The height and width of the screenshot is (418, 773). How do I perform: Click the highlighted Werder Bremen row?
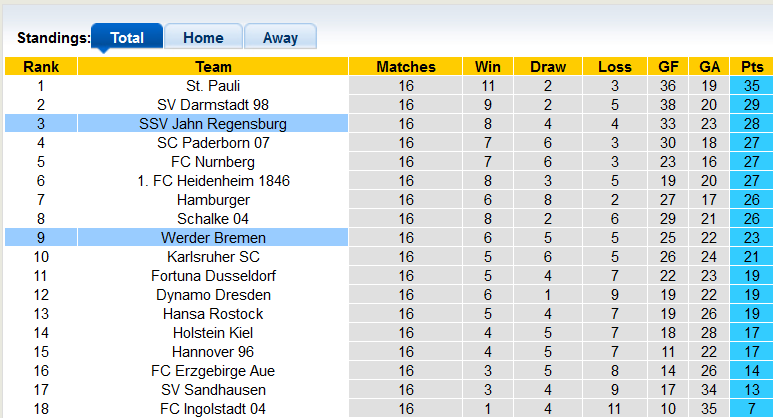point(213,238)
